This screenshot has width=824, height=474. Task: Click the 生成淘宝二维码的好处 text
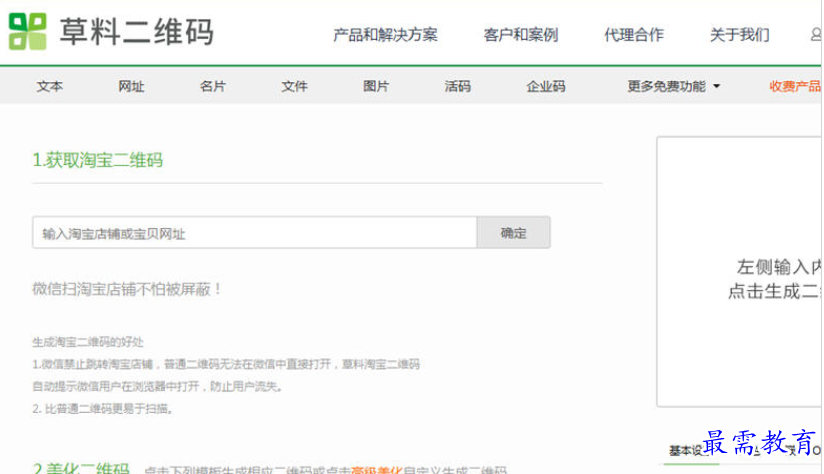coord(88,342)
